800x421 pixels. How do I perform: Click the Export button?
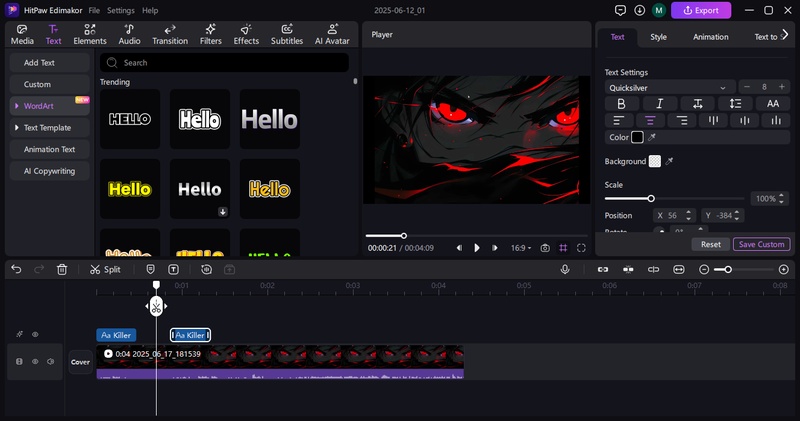click(701, 10)
